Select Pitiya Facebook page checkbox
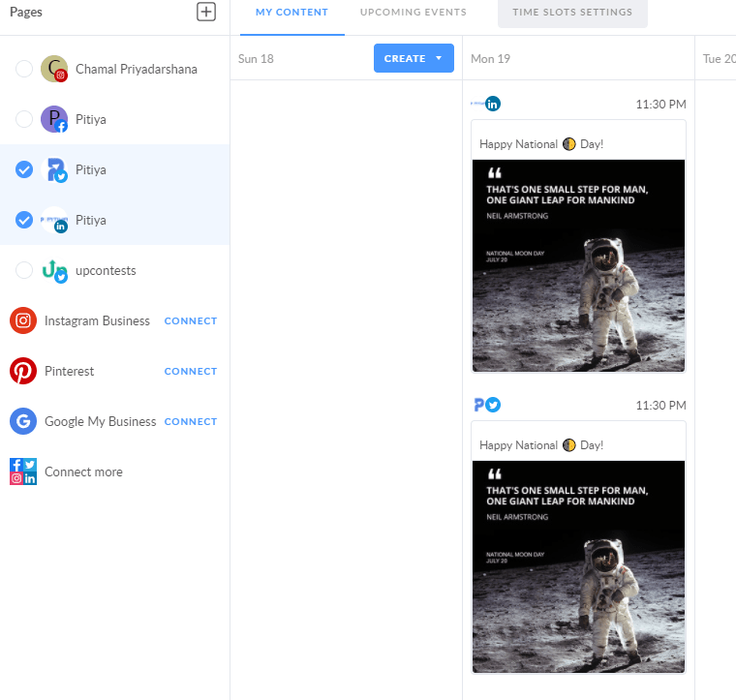The width and height of the screenshot is (736, 700). click(x=24, y=119)
